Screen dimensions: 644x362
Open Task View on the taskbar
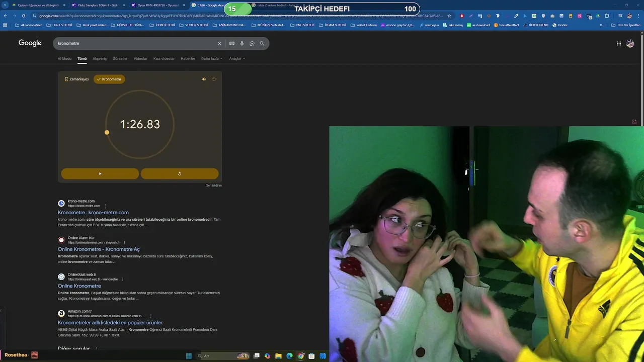(256, 356)
